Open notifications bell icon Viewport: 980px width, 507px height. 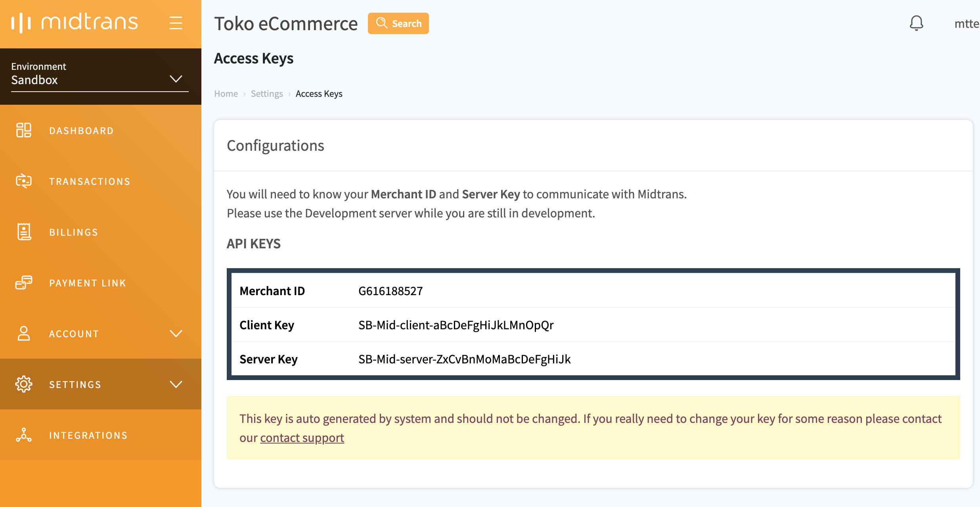916,23
